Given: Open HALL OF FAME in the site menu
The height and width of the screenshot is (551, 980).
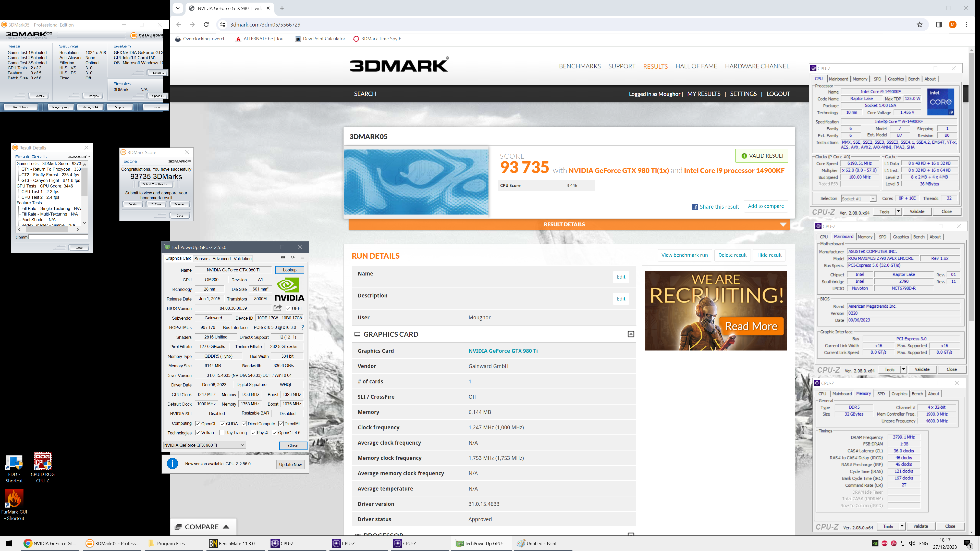Looking at the screenshot, I should click(696, 66).
